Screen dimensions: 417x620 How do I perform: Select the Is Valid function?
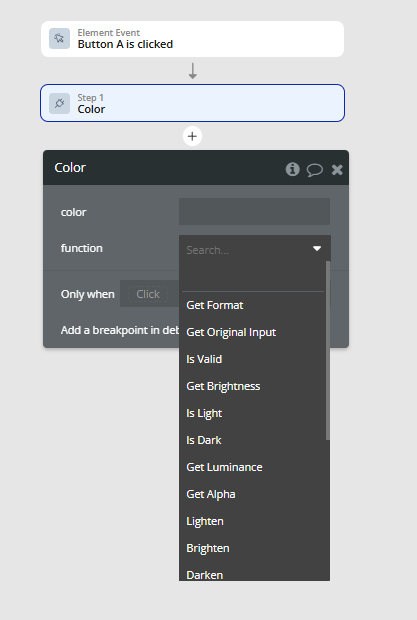coord(204,359)
